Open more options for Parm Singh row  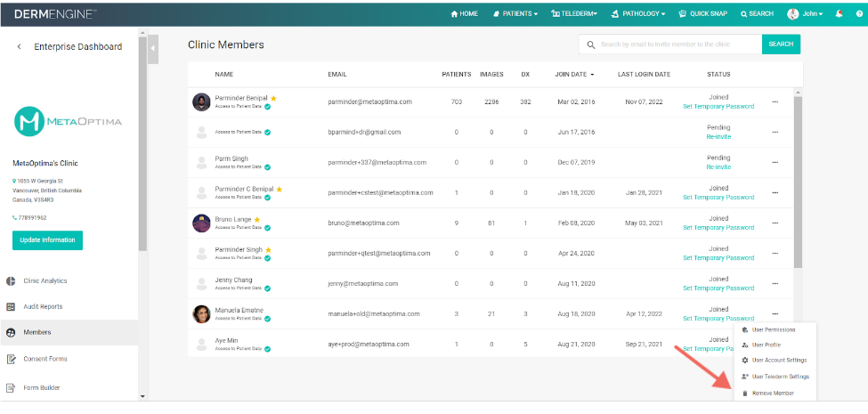(x=775, y=163)
